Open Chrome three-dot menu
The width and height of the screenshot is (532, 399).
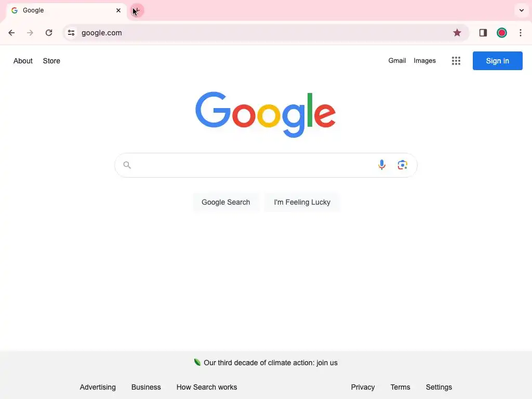click(x=521, y=33)
